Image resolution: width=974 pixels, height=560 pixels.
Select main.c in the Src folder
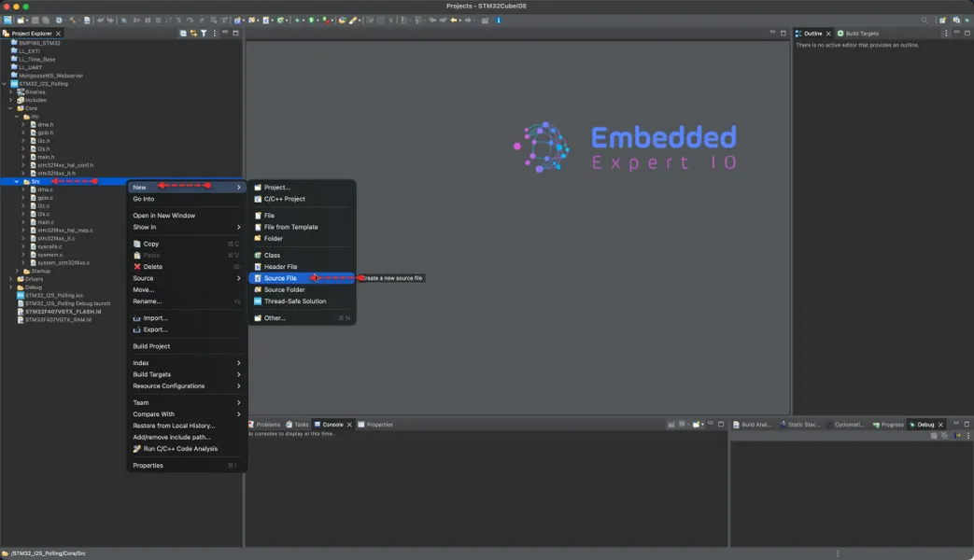point(46,222)
